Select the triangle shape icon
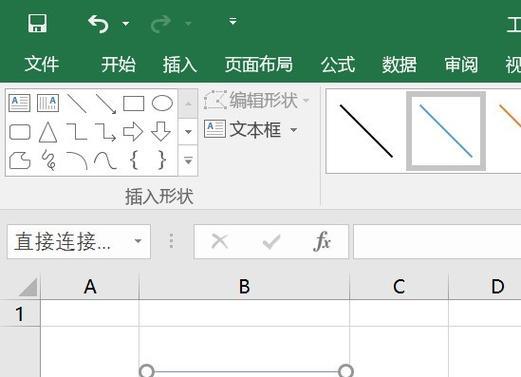The image size is (521, 377). pos(48,132)
